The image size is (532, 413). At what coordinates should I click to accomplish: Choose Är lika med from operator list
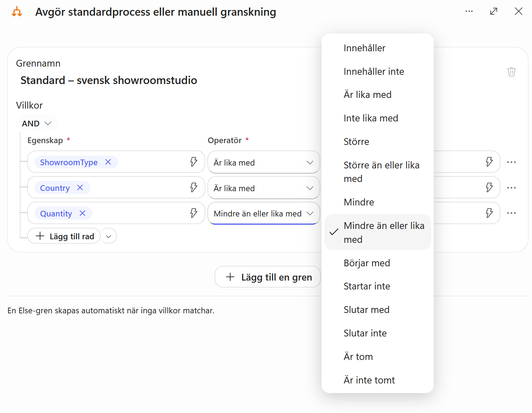tap(377, 95)
